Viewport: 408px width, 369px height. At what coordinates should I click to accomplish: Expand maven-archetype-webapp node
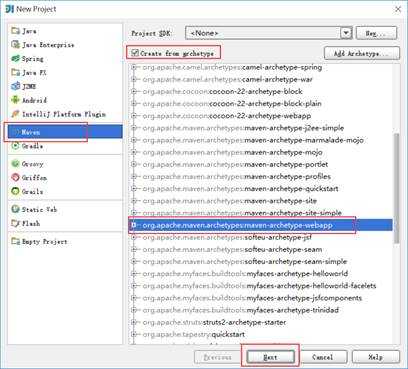[134, 225]
